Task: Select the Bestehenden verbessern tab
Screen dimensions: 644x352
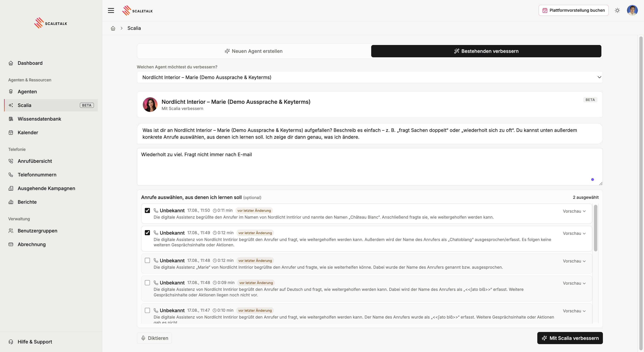Action: tap(486, 51)
